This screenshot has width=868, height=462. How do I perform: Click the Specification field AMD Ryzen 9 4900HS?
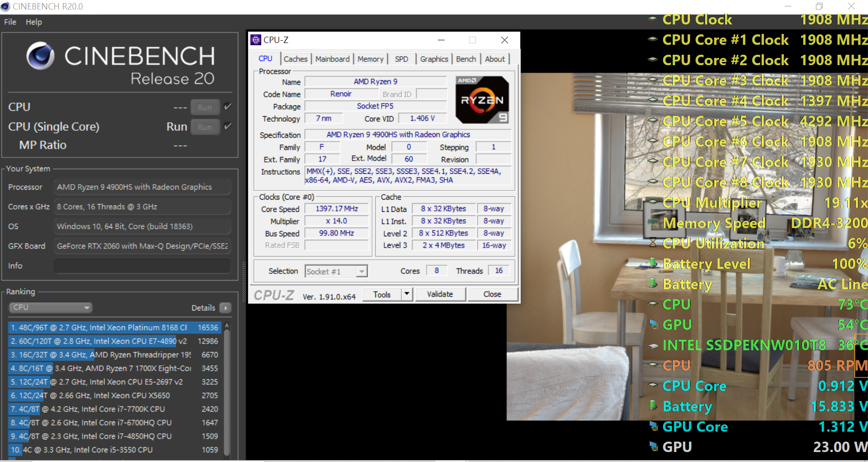408,134
